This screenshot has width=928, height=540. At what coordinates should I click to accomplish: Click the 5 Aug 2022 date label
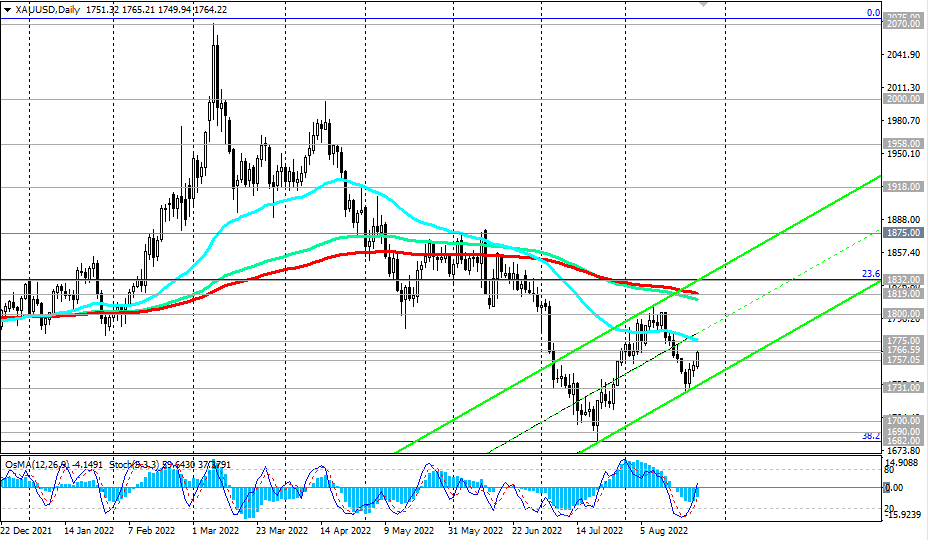tap(664, 532)
